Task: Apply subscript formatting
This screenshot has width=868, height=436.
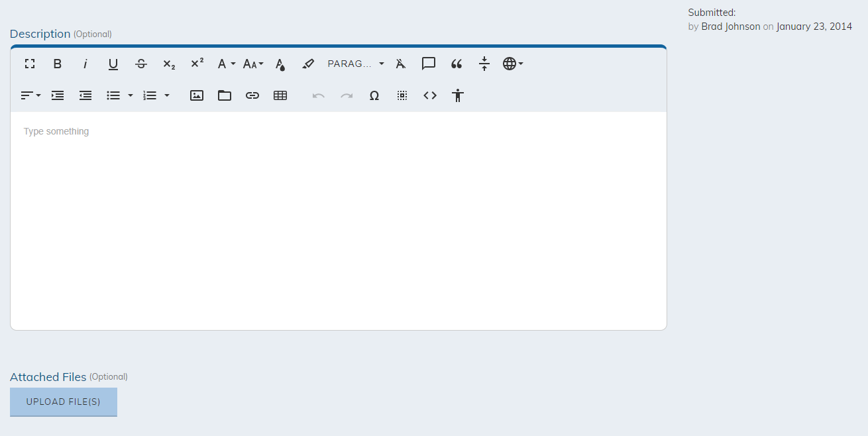Action: point(169,64)
